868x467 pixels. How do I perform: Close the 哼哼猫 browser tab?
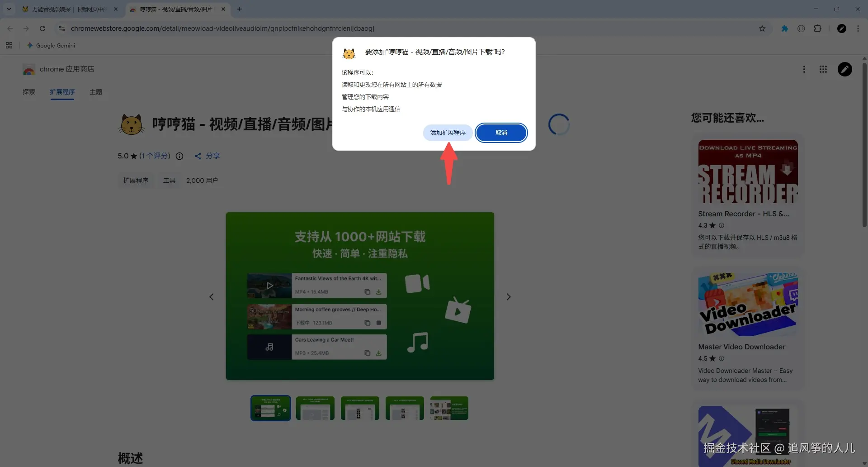click(223, 9)
